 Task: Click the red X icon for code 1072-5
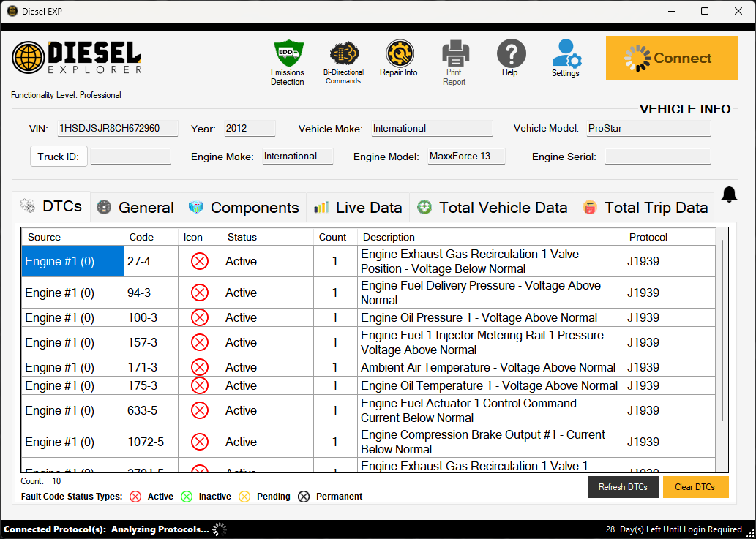tap(200, 442)
